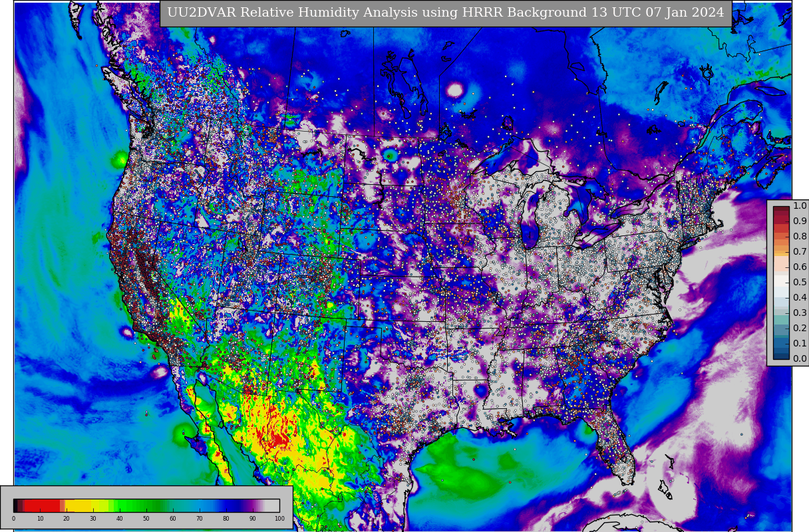Click the 50 label on humidity colorbar
Screen dimensions: 809x532
[146, 519]
